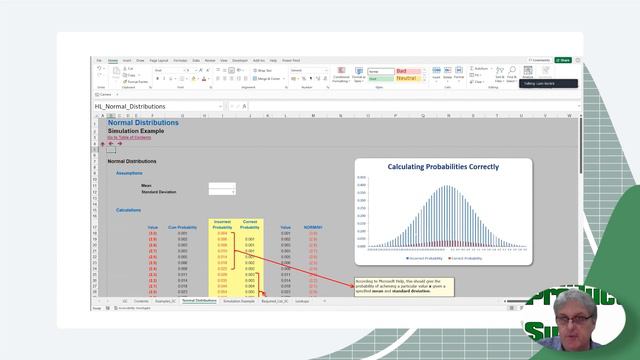This screenshot has height=360, width=640.
Task: Click the Undo icon
Action: pyautogui.click(x=99, y=69)
